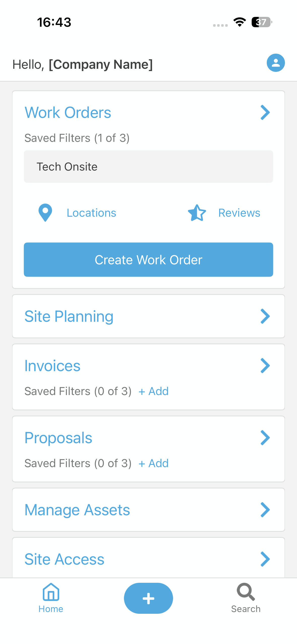Expand Work Orders with its chevron

click(x=265, y=112)
